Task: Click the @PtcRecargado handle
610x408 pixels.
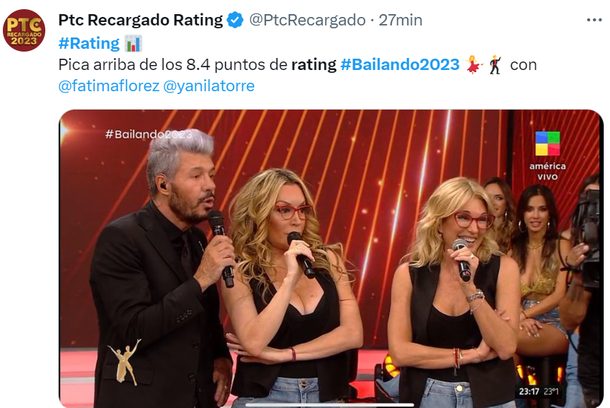Action: tap(307, 20)
